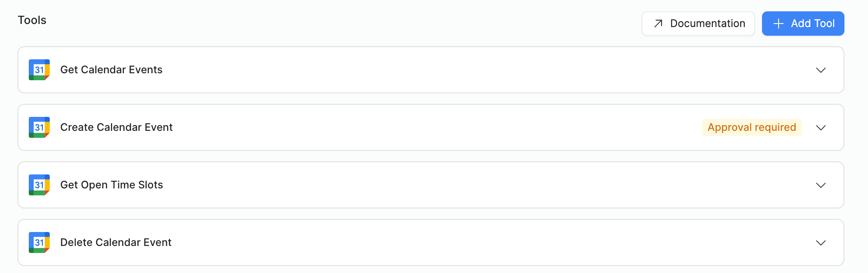This screenshot has height=273, width=868.
Task: Click the Tools heading label
Action: [x=32, y=20]
